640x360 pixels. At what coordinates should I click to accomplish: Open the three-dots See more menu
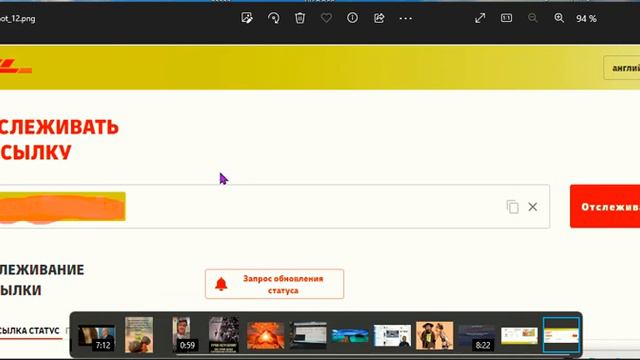pos(405,18)
